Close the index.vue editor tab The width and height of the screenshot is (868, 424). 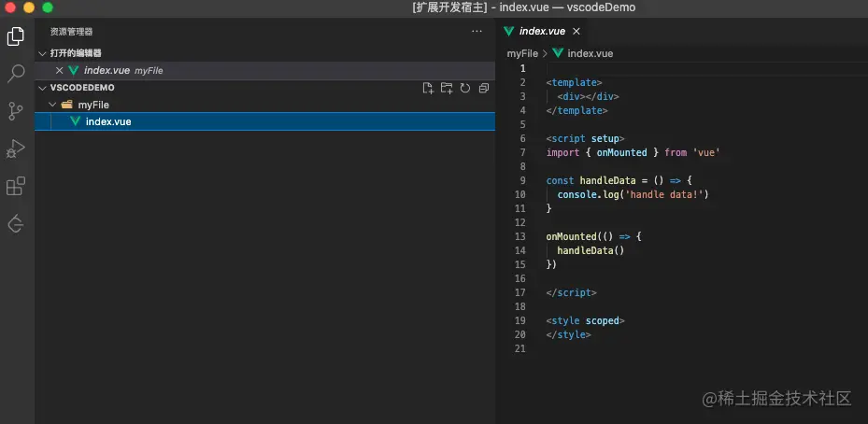(576, 32)
